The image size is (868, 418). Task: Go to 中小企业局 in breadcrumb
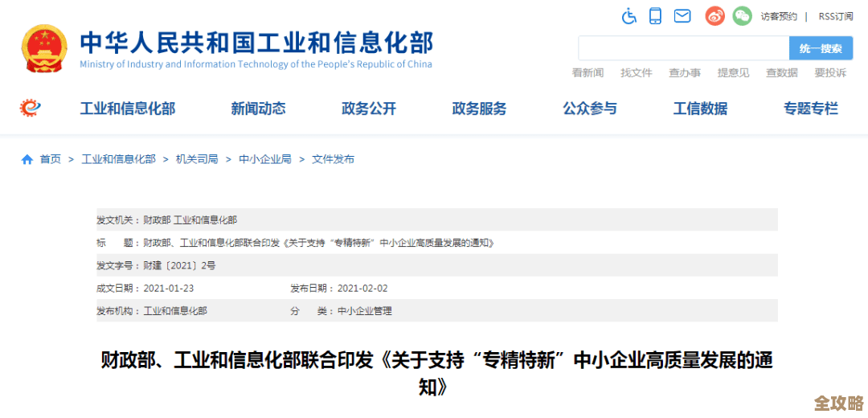(265, 159)
